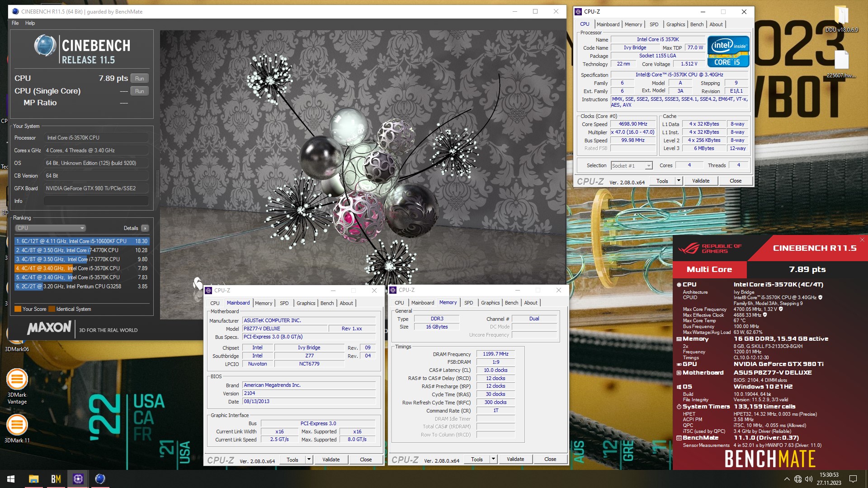Open 225607.hw desktop file

click(841, 64)
